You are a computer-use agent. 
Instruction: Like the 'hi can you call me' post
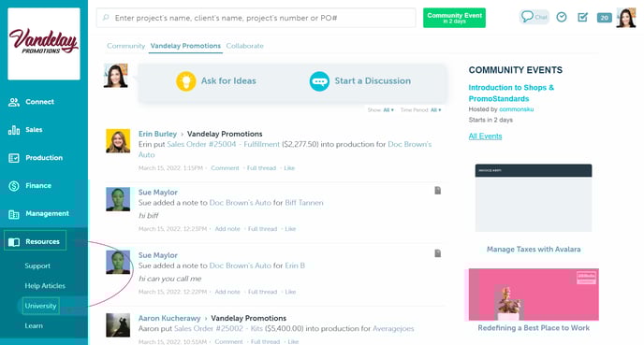tap(290, 292)
